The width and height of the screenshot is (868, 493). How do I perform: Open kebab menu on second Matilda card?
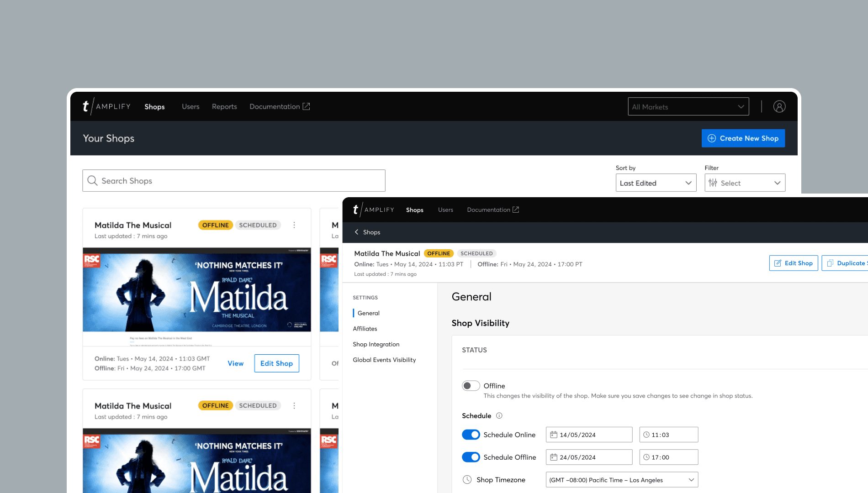coord(294,405)
